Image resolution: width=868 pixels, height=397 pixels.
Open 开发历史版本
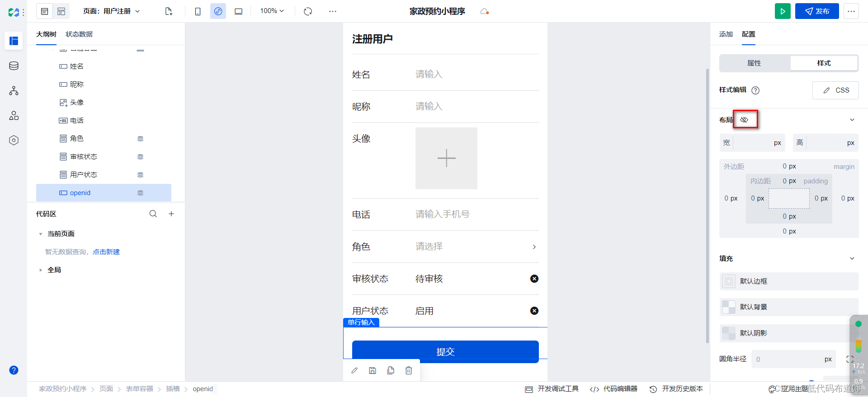(x=676, y=389)
